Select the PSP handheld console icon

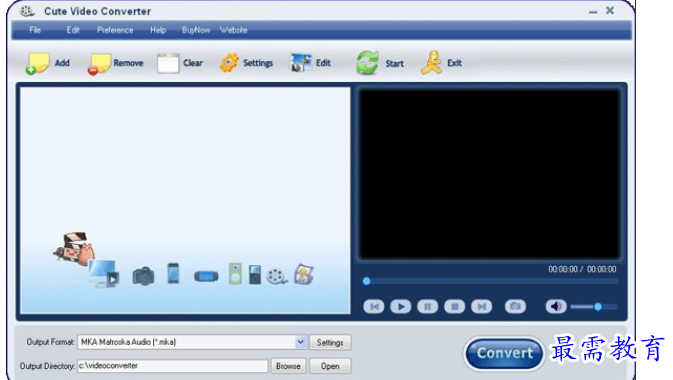pyautogui.click(x=206, y=276)
